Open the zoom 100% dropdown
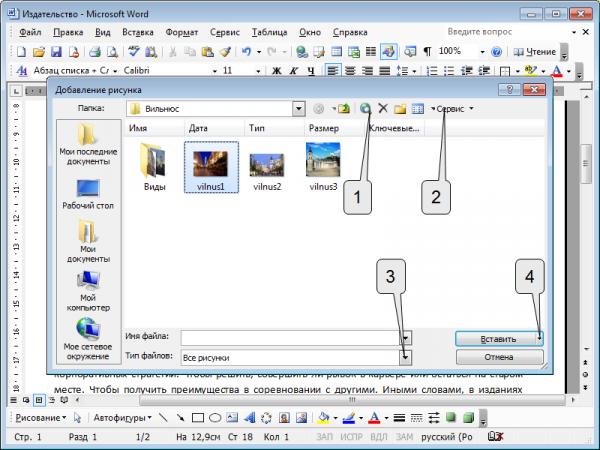 482,52
